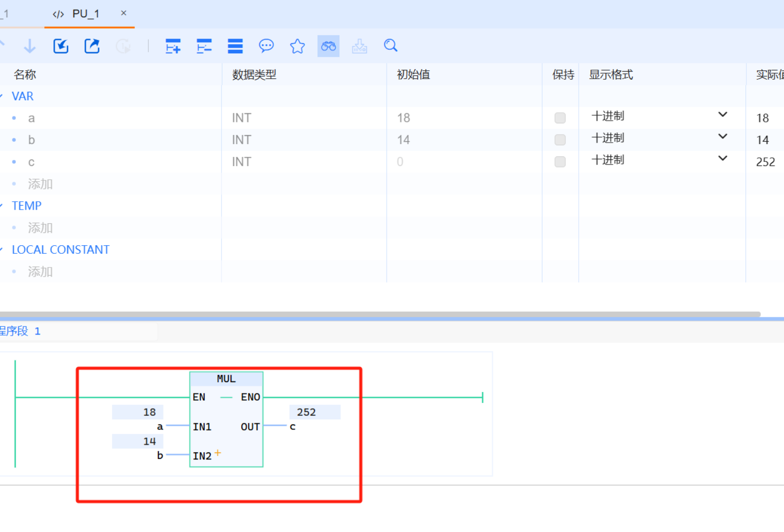This screenshot has width=784, height=532.
Task: Click 添加 under the TEMP section
Action: (40, 228)
